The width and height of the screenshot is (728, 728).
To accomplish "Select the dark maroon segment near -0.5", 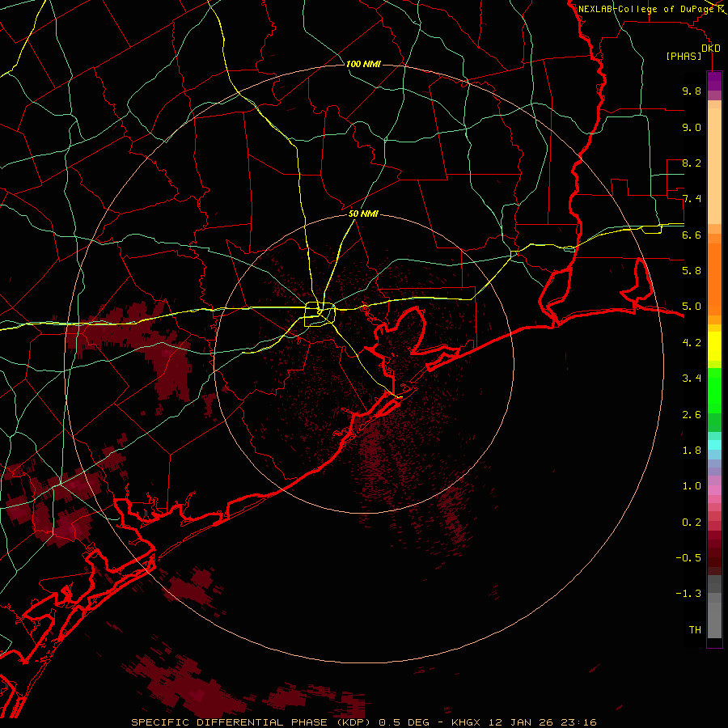I will click(x=714, y=557).
